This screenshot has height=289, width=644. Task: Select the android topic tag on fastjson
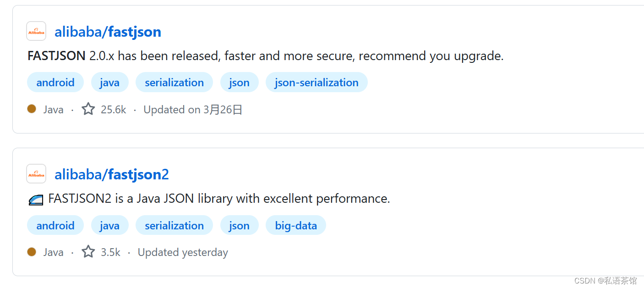pos(55,82)
